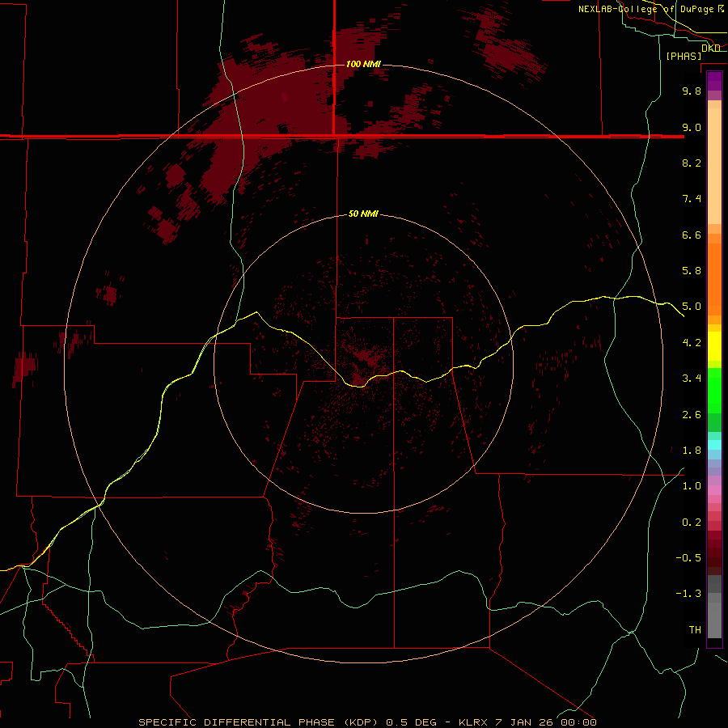This screenshot has width=728, height=728.
Task: Click the 0.2 legend value
Action: pos(692,523)
